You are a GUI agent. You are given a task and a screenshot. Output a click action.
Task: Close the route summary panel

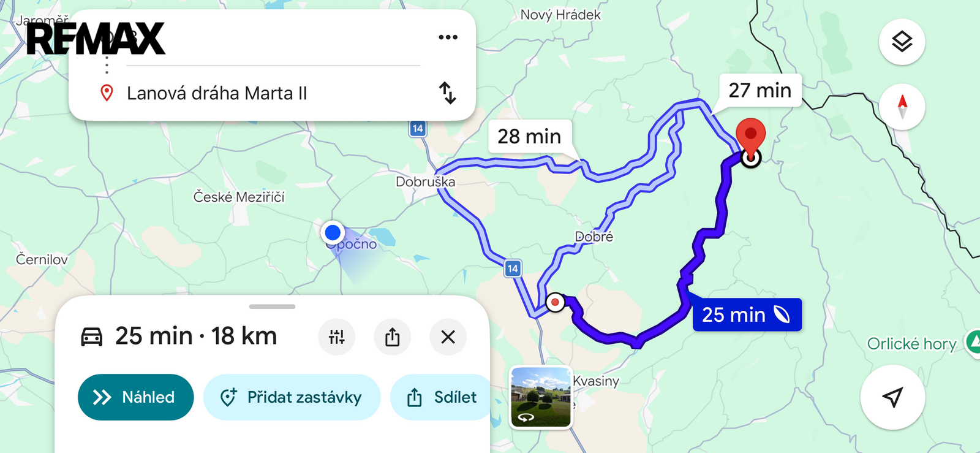(448, 337)
